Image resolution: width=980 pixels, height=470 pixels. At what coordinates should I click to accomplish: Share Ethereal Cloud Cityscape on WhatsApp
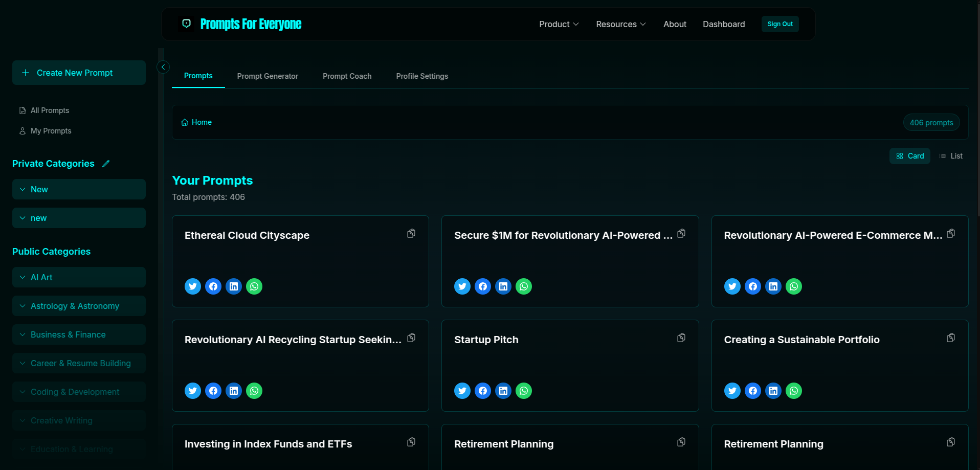click(254, 286)
